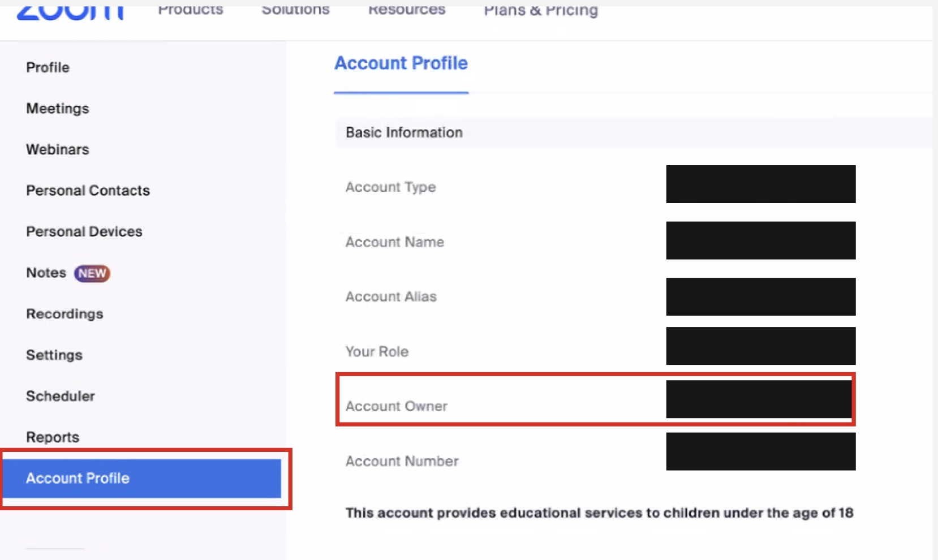Viewport: 938px width, 560px height.
Task: Select the highlighted Account Profile item
Action: pos(142,479)
